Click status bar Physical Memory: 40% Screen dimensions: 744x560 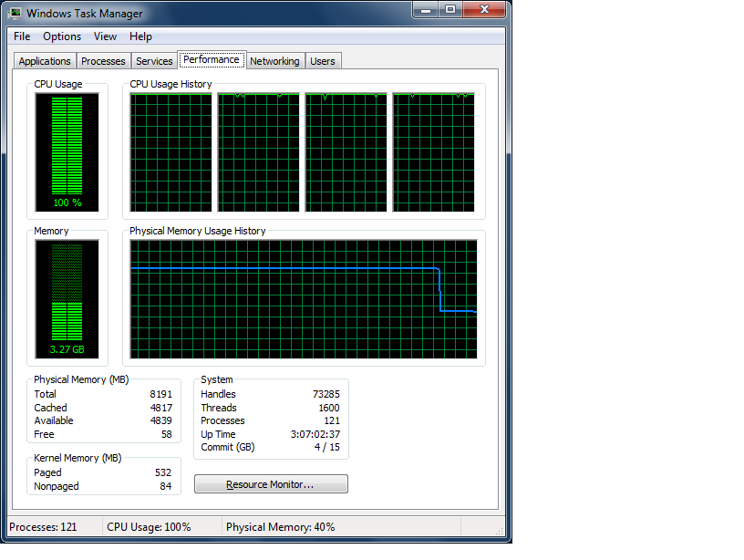coord(281,527)
